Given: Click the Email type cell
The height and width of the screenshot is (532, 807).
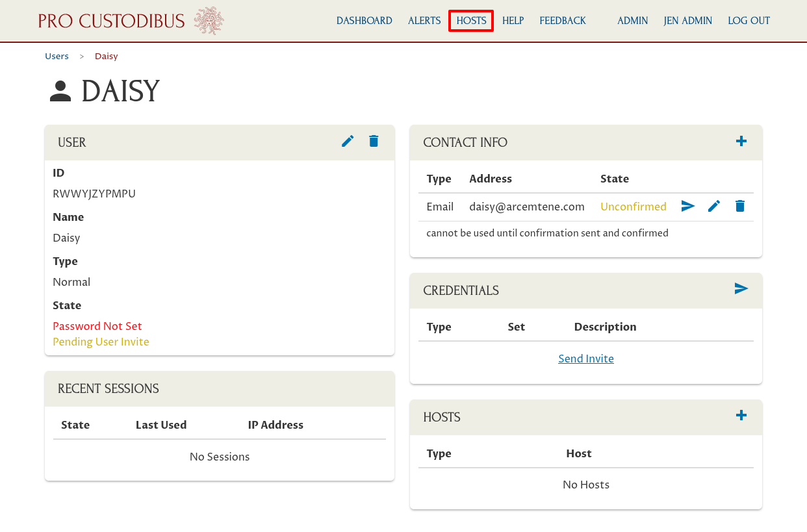Looking at the screenshot, I should [x=440, y=207].
